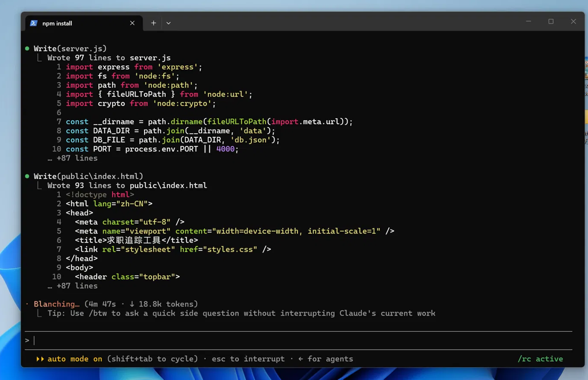Click the green bullet beside Write(server.js)

point(27,48)
